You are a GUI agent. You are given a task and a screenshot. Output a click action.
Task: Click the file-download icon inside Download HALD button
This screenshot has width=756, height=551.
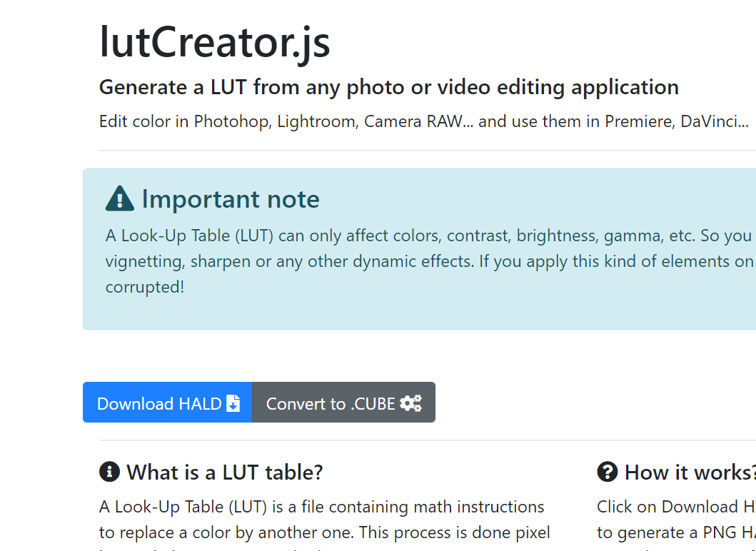(233, 403)
